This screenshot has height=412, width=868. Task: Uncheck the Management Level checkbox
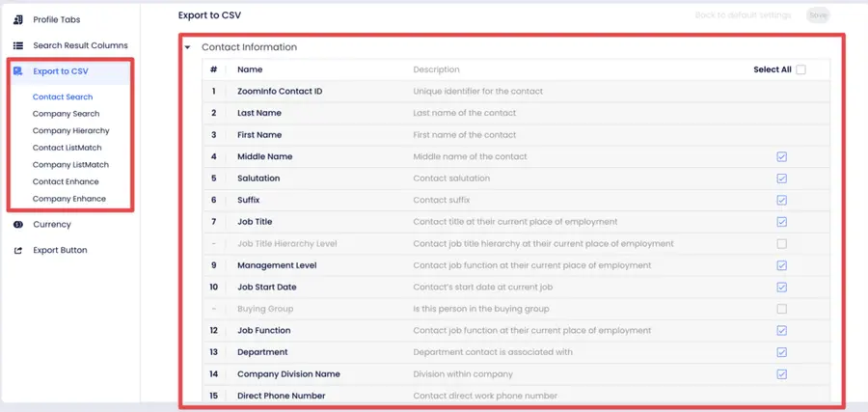pyautogui.click(x=781, y=265)
